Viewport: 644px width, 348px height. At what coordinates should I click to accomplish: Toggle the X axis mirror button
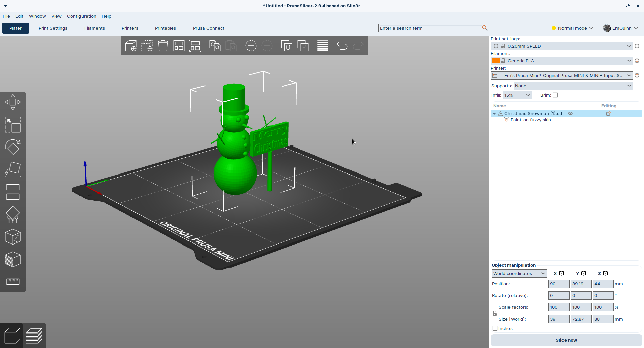click(x=561, y=273)
